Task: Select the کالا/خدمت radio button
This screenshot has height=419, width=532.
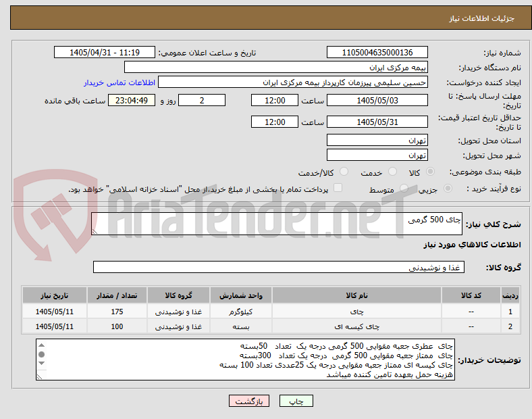Action: [344, 172]
